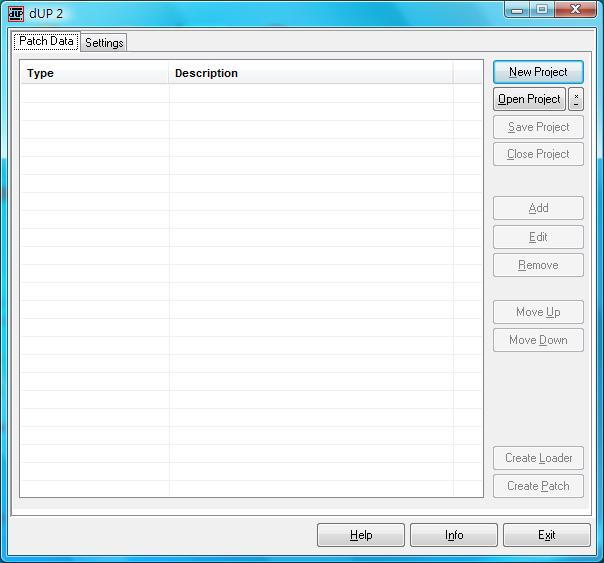Click the Save Project button
This screenshot has height=563, width=604.
(x=538, y=127)
